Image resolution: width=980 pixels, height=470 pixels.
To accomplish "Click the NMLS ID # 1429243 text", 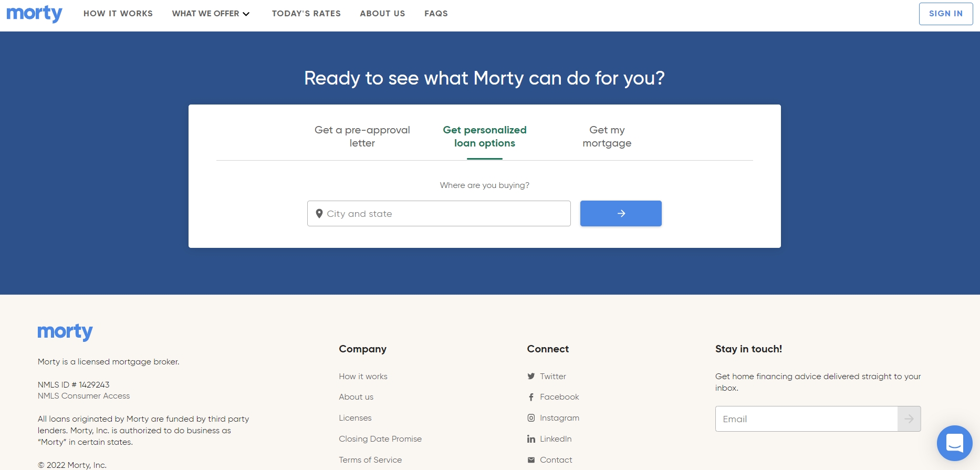I will click(74, 385).
